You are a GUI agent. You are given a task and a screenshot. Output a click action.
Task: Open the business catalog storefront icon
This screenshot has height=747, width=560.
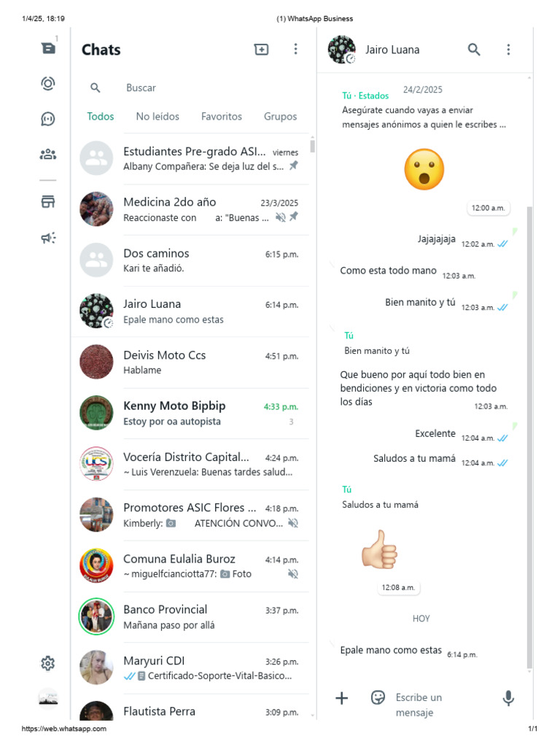[x=47, y=201]
